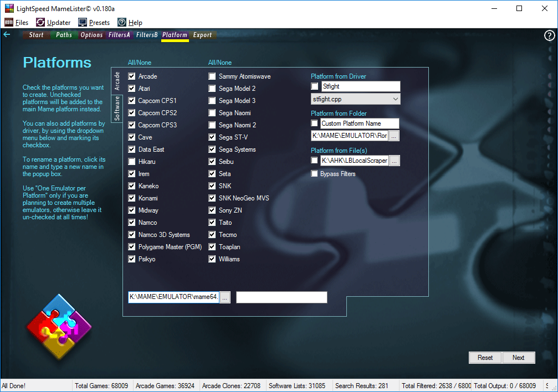This screenshot has height=392, width=558.
Task: Select the vertical Arcade tab
Action: 117,81
